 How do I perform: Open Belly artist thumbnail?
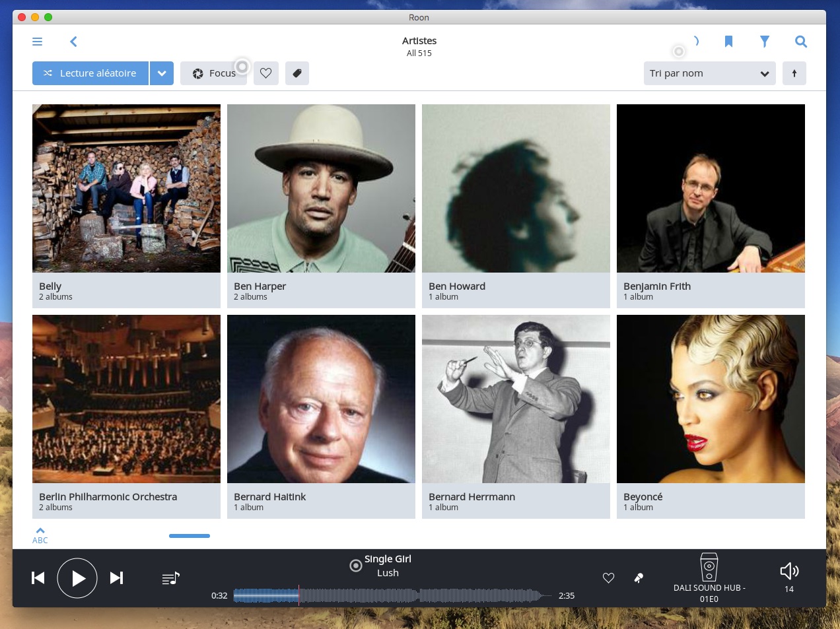click(126, 188)
